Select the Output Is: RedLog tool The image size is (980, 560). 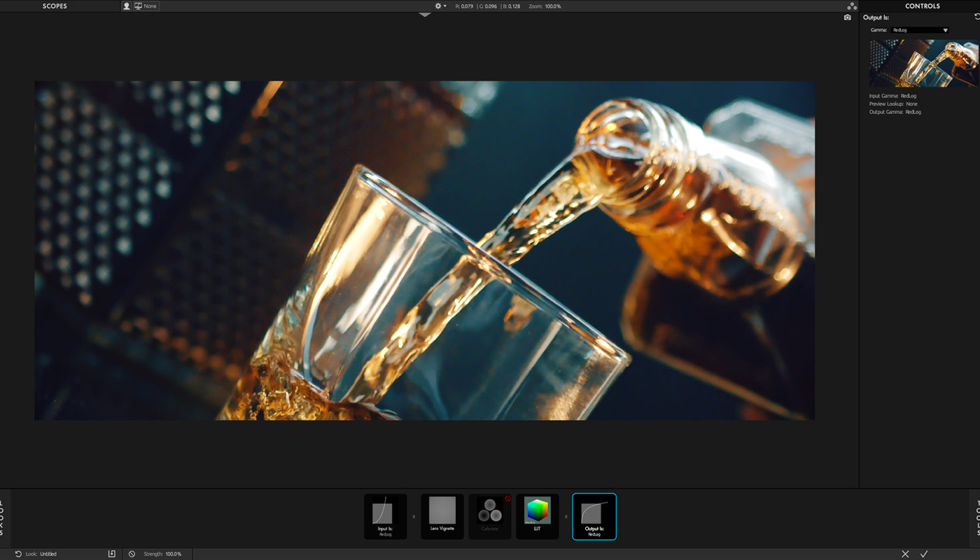[x=594, y=516]
